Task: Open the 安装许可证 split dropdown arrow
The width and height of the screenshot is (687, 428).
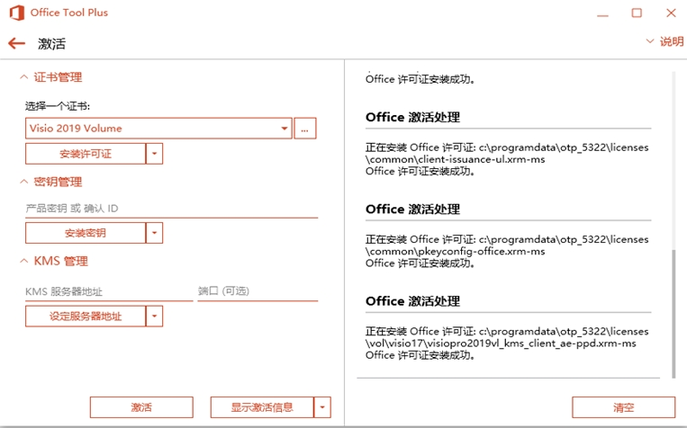Action: tap(154, 154)
